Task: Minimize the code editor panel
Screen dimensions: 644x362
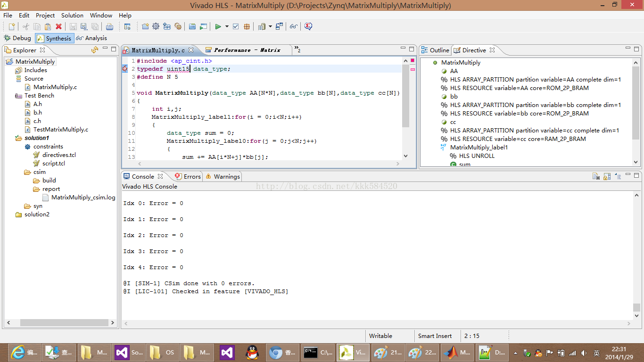Action: click(404, 48)
